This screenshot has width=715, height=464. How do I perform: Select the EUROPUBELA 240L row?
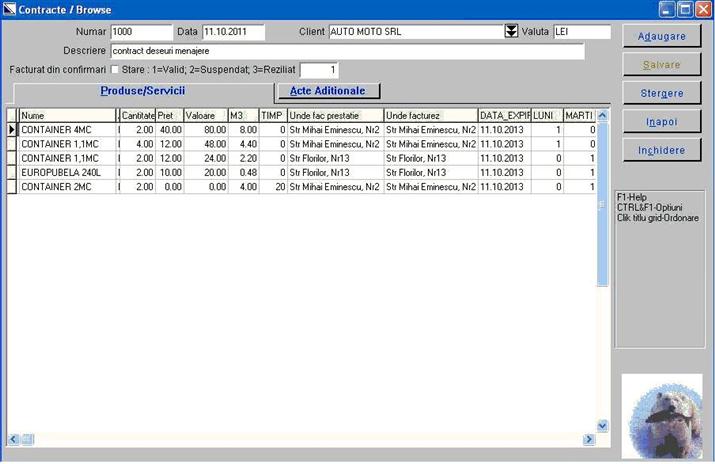pyautogui.click(x=67, y=172)
